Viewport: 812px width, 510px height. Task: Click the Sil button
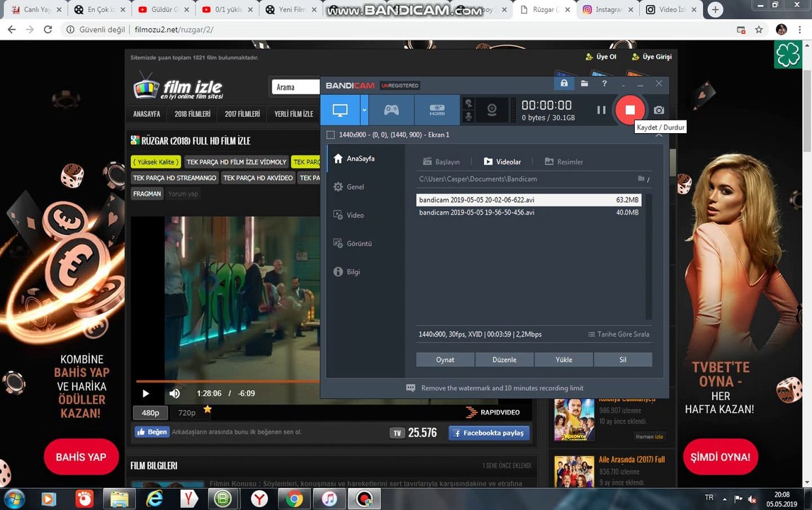[x=623, y=360]
